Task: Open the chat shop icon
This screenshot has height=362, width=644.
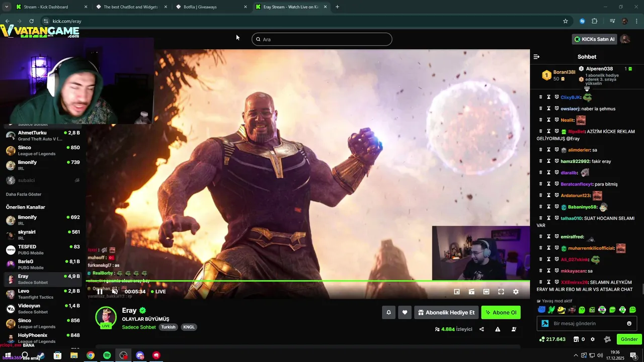Action: coord(576,339)
